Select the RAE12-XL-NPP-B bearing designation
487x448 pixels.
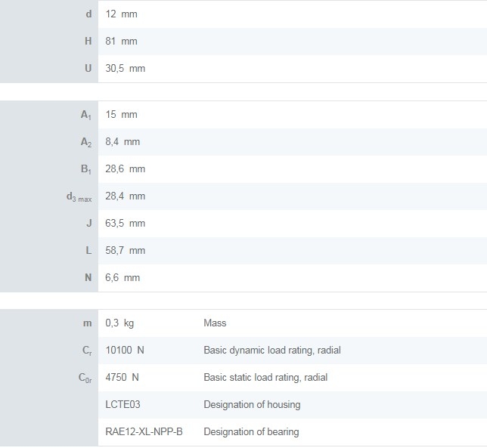(144, 432)
